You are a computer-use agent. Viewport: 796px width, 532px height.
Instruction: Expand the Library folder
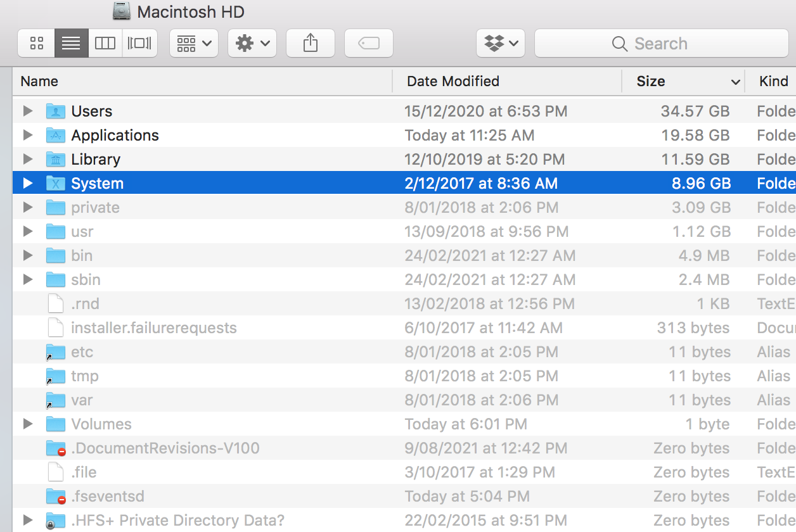[x=27, y=160]
